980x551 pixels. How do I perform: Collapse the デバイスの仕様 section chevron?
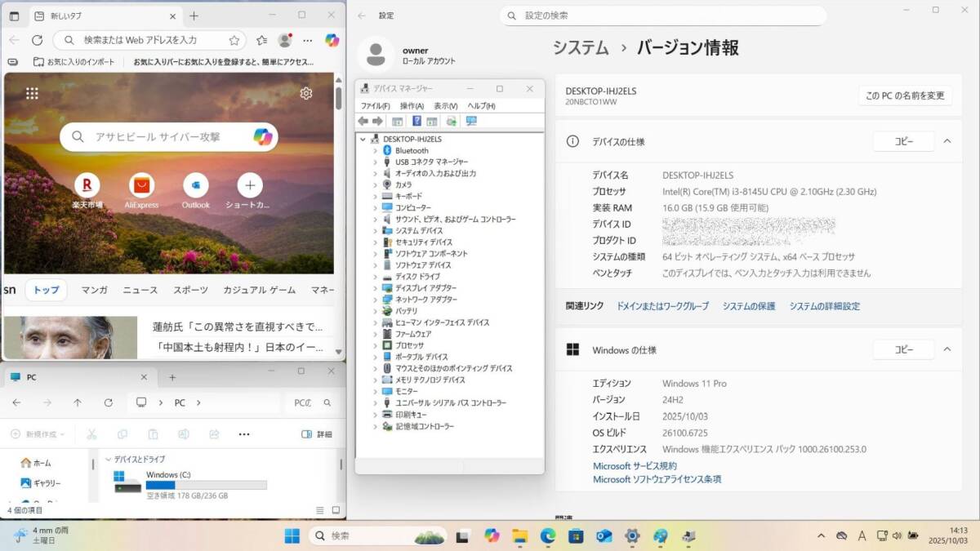(947, 141)
